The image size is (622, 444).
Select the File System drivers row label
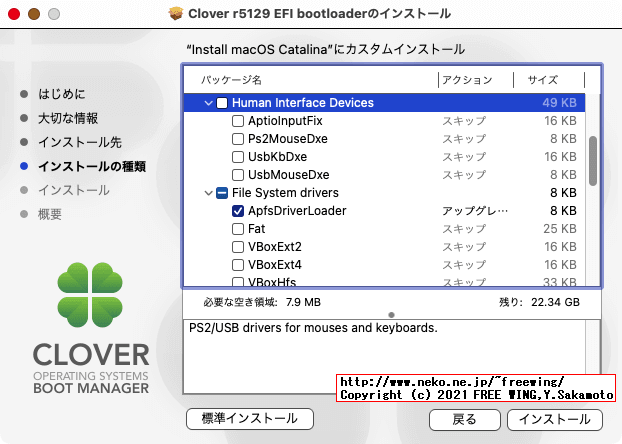point(285,193)
